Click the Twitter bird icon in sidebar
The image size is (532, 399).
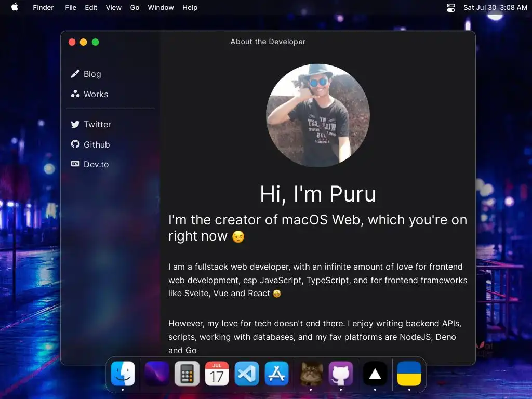[x=75, y=124]
